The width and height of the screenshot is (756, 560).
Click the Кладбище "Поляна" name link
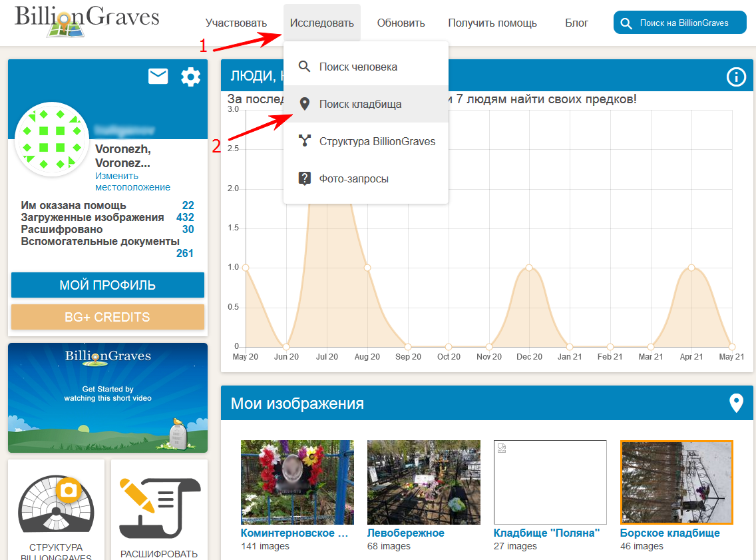pyautogui.click(x=546, y=533)
